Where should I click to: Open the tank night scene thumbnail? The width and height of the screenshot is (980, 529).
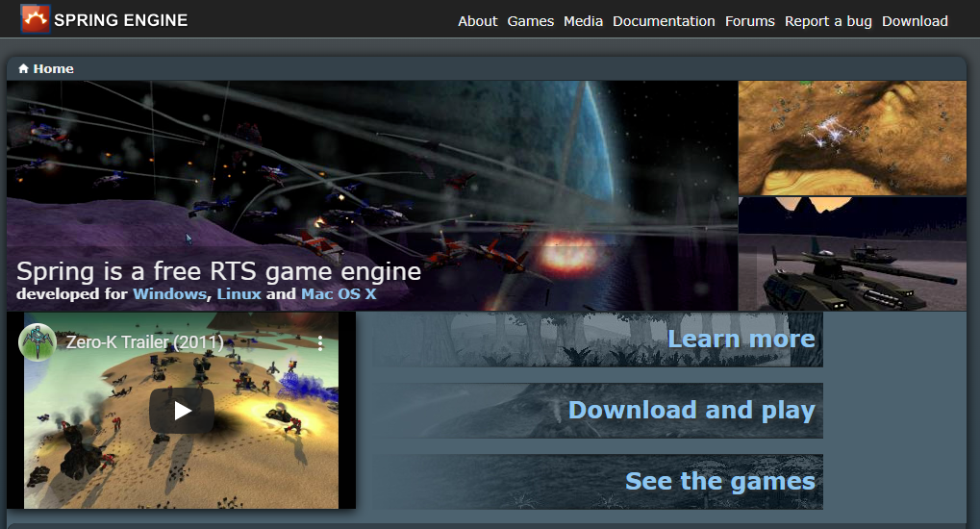coord(852,254)
